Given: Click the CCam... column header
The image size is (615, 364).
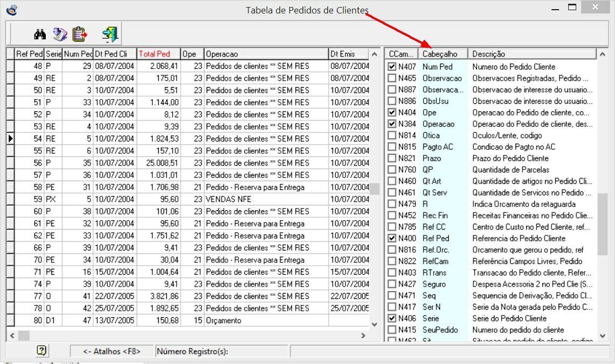Looking at the screenshot, I should coord(401,54).
